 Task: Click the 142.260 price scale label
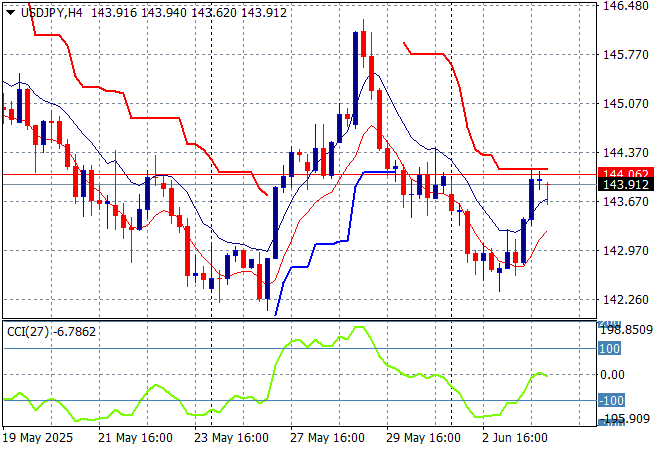coord(626,299)
